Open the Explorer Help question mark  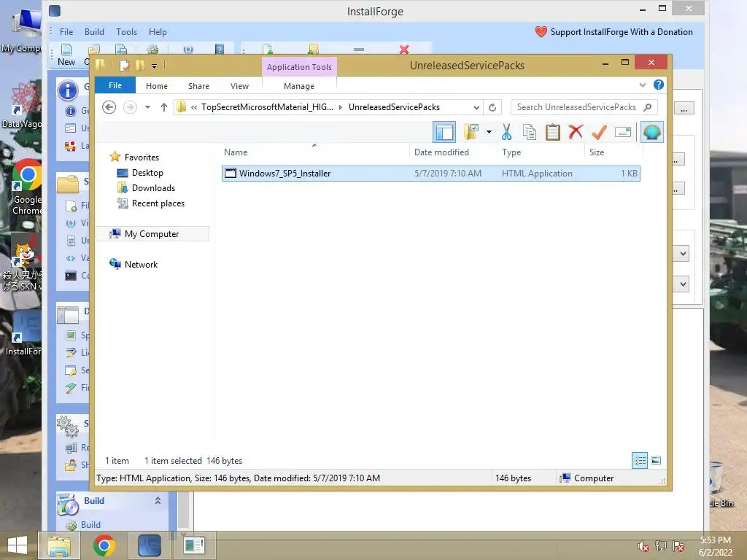(659, 85)
